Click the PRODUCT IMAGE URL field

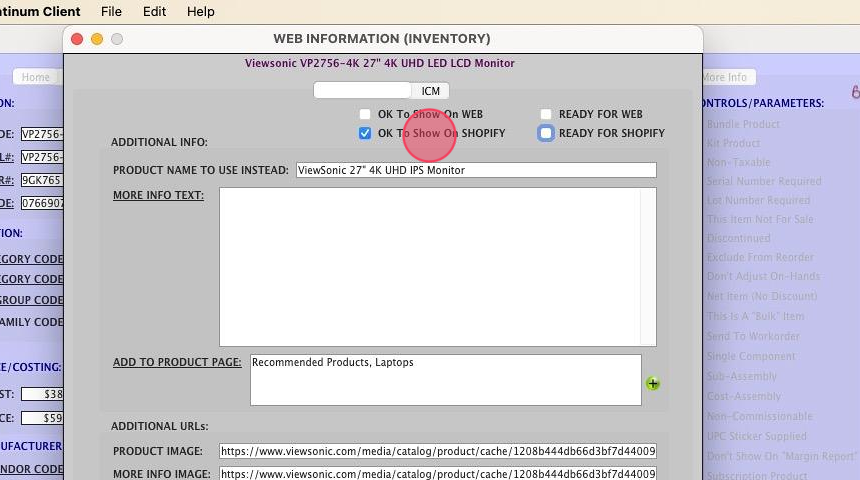[438, 451]
